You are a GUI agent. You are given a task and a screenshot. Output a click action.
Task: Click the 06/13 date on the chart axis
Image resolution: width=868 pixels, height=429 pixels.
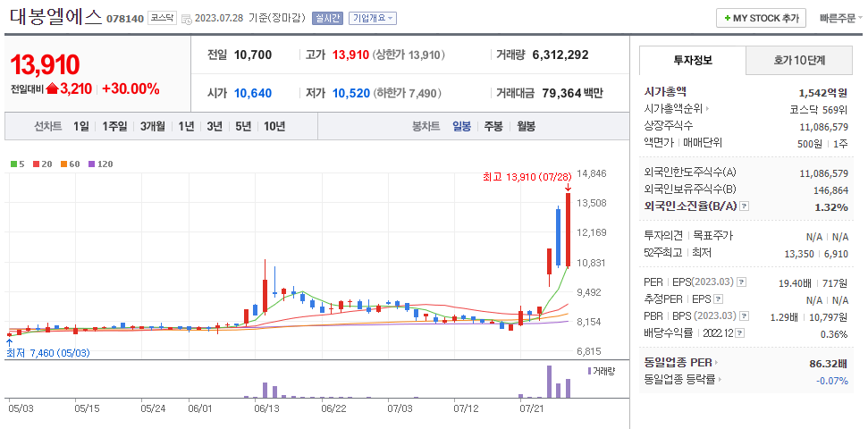tap(266, 408)
